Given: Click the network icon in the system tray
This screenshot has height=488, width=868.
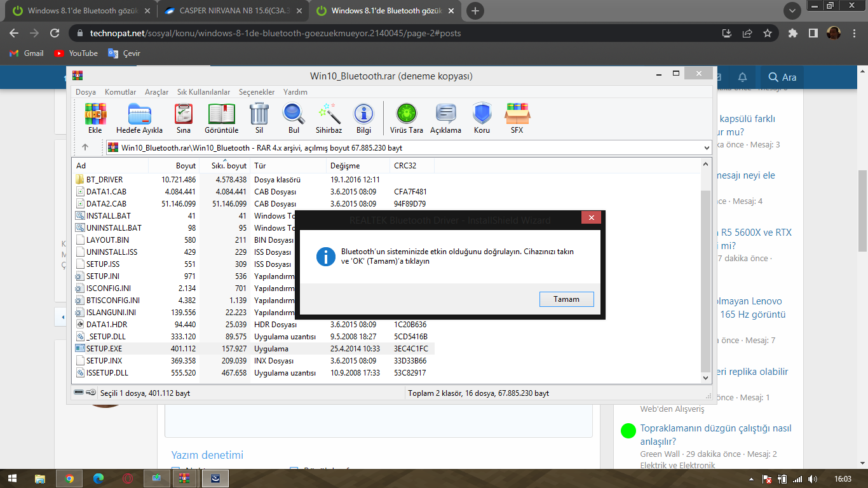Looking at the screenshot, I should (797, 478).
